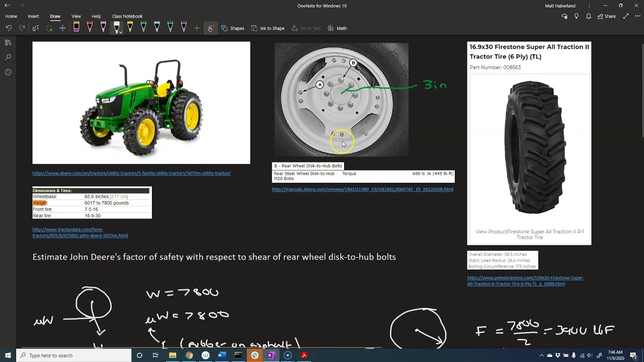
Task: Add a new pen with plus icon
Action: 197,28
